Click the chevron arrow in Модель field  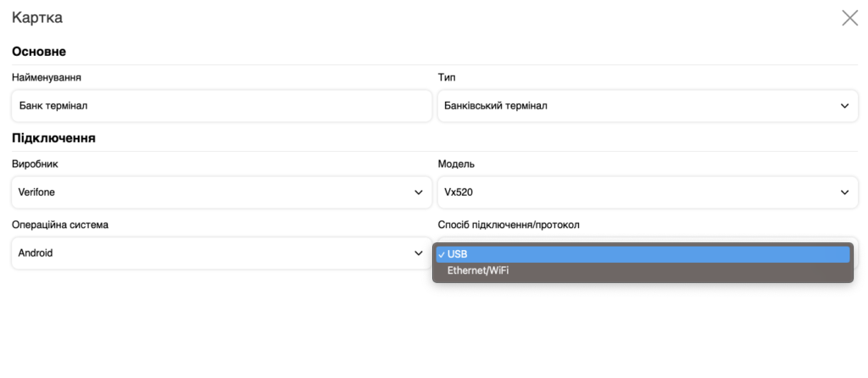pyautogui.click(x=844, y=192)
